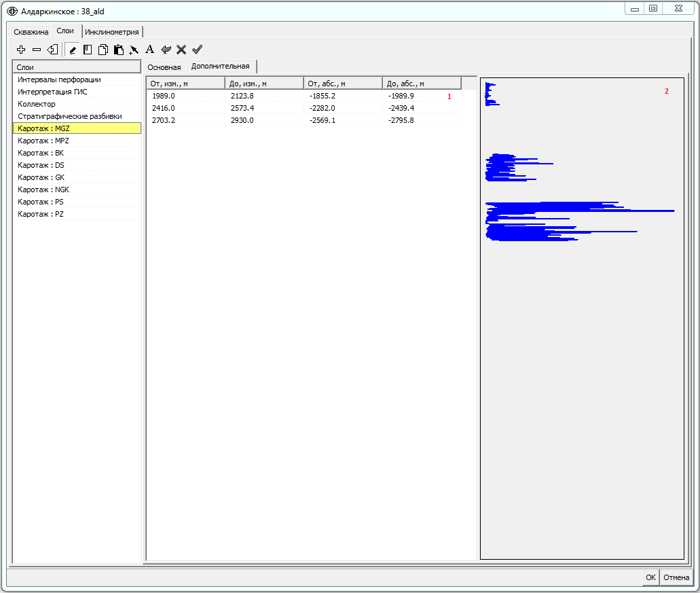The height and width of the screenshot is (593, 700).
Task: Click cell 2573.4 in the table
Action: point(264,108)
